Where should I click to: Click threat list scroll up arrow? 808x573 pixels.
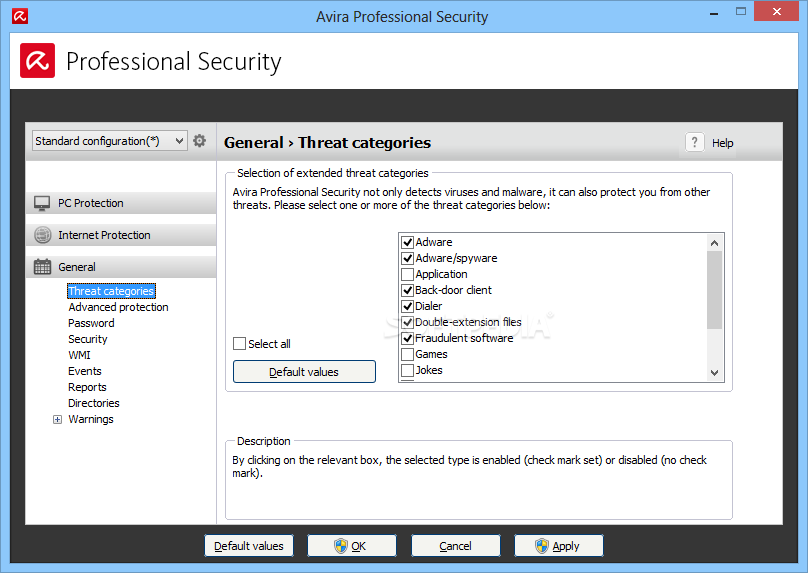tap(714, 243)
